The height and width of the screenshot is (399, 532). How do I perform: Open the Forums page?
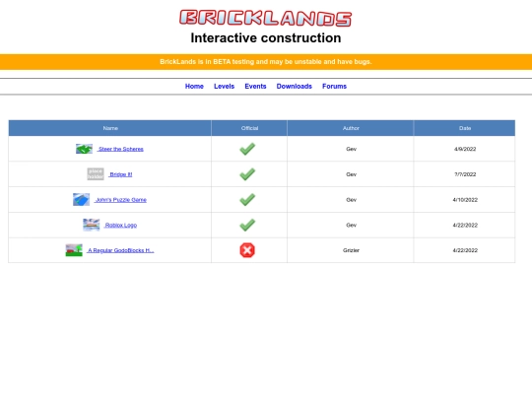pos(334,86)
